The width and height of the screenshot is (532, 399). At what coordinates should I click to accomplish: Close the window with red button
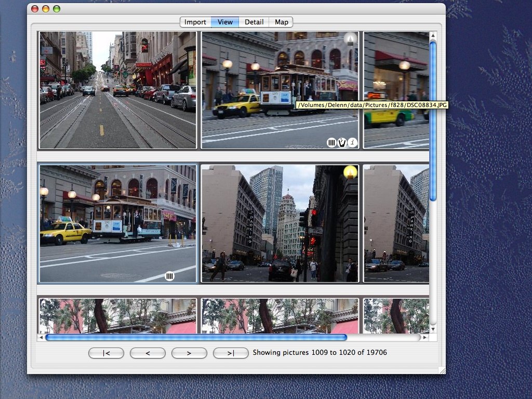tap(35, 9)
